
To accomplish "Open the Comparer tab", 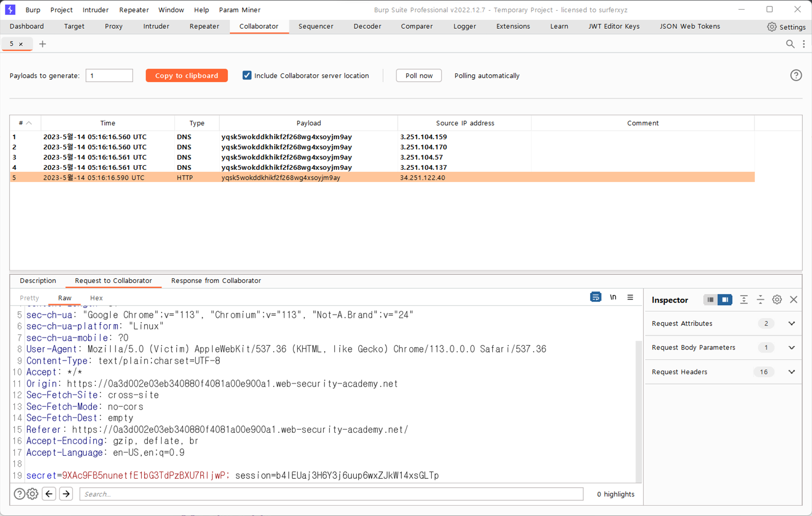I will pyautogui.click(x=417, y=26).
